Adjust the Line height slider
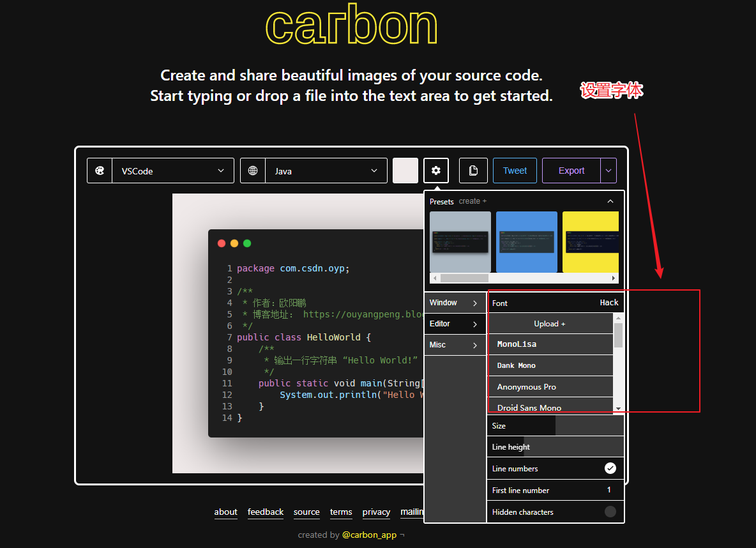The image size is (756, 548). 556,447
